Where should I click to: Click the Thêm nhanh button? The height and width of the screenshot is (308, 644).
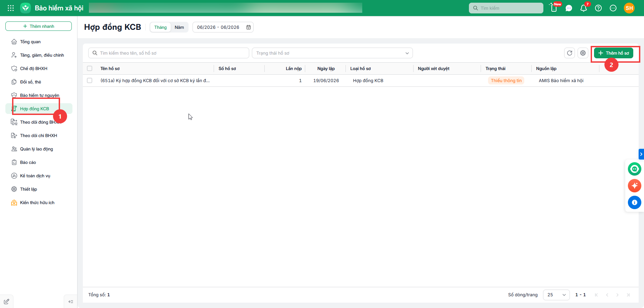tap(39, 26)
